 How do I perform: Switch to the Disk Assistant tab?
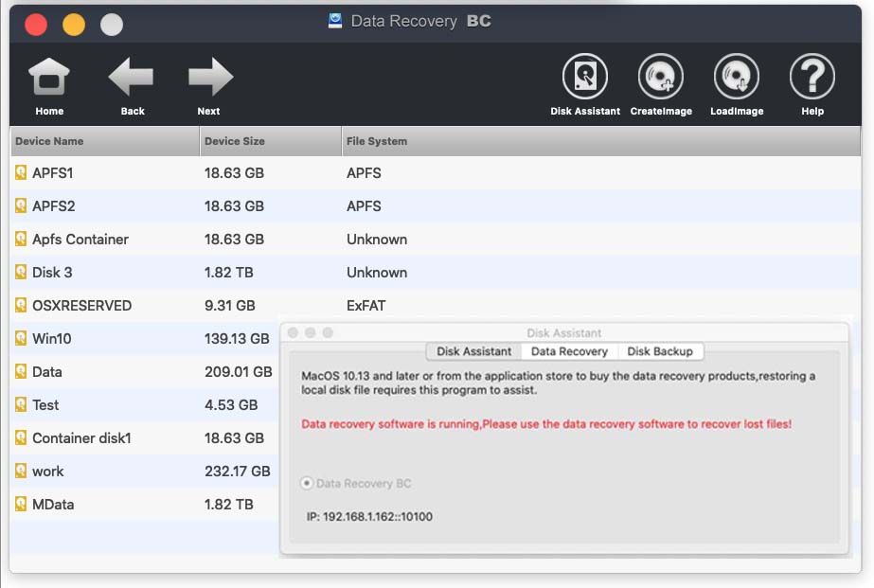coord(473,351)
